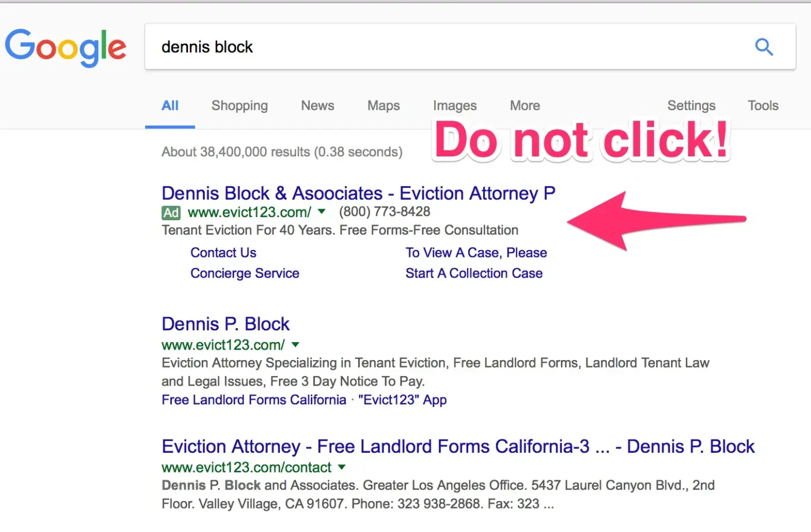
Task: Select the Maps tab
Action: (x=383, y=105)
